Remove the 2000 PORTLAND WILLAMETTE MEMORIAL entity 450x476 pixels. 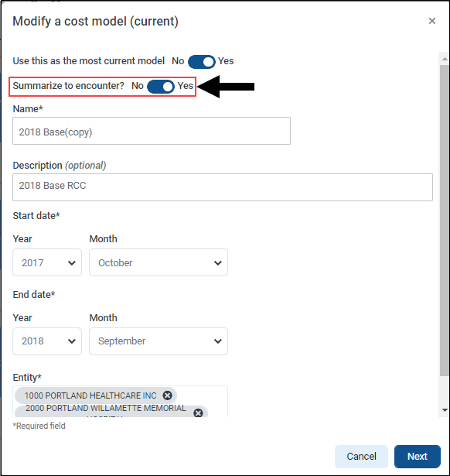point(198,413)
